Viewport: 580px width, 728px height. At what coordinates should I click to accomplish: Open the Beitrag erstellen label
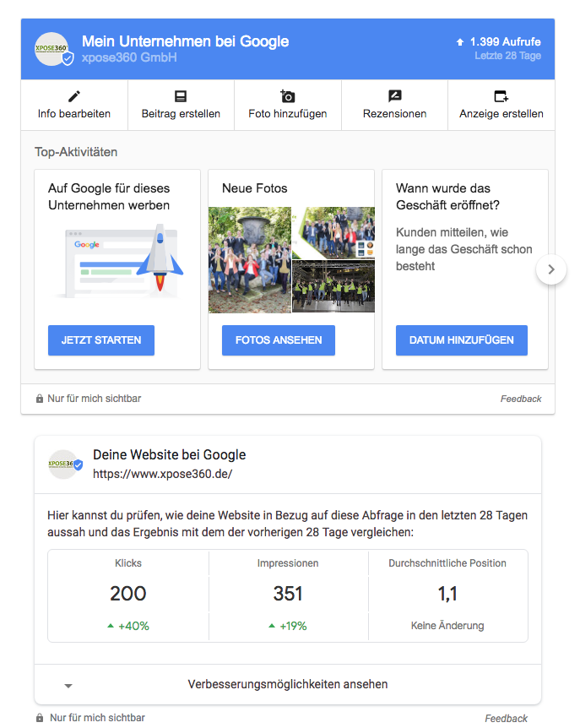[x=181, y=114]
